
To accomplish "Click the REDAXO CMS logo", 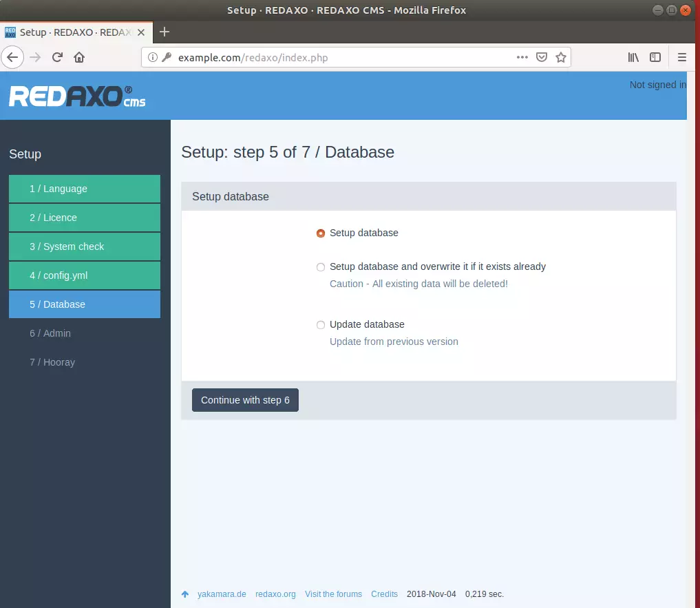I will [x=77, y=96].
